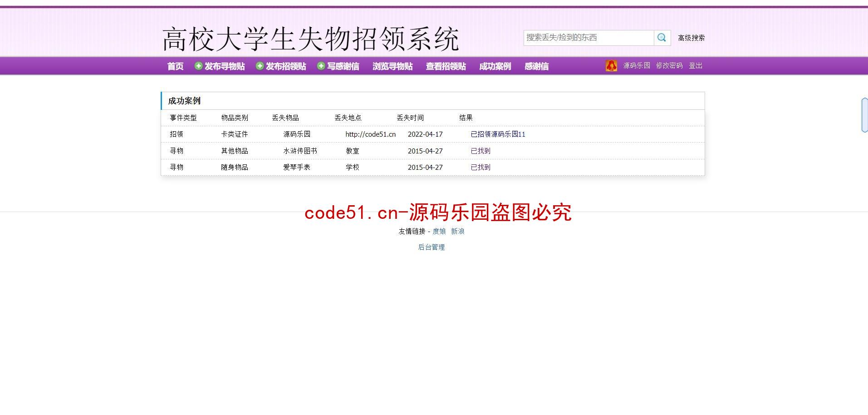
Task: Click 寻物 in the 水浒传图书 row
Action: click(x=177, y=151)
